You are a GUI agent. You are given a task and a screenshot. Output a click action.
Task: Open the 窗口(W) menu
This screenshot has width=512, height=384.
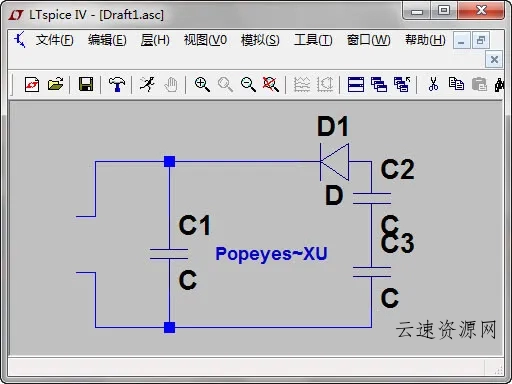[x=368, y=40]
